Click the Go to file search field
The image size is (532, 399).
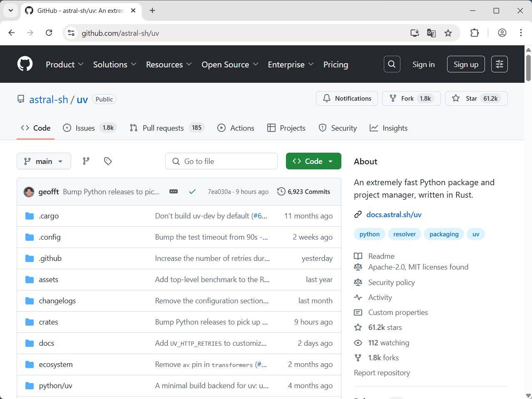pos(221,161)
